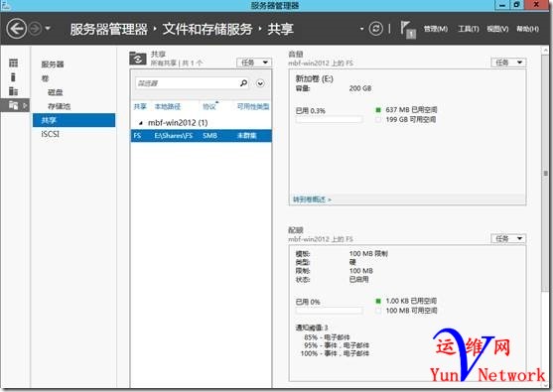553x392 pixels.
Task: Open 任务 dropdown in the 共享 panel
Action: pyautogui.click(x=254, y=63)
